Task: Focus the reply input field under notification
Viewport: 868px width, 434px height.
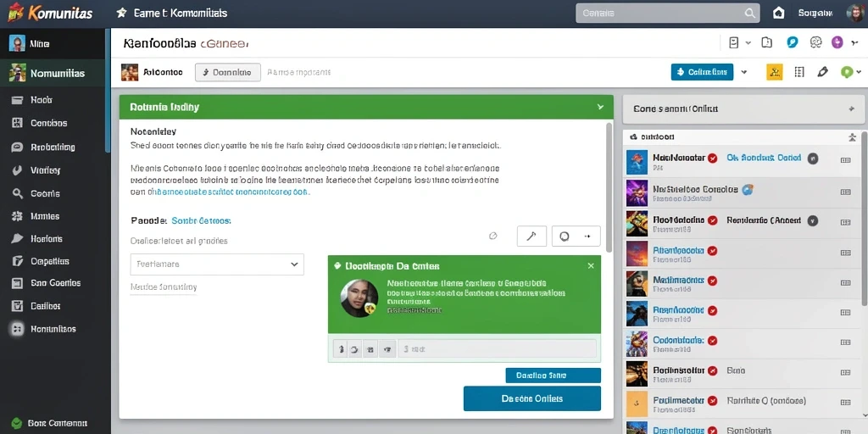Action: pos(497,348)
